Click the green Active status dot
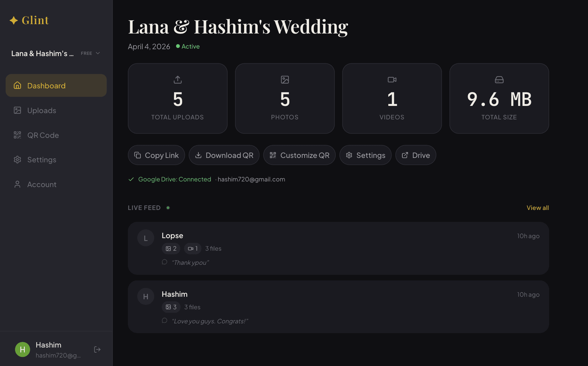Screen dimensions: 588x366 pos(178,46)
